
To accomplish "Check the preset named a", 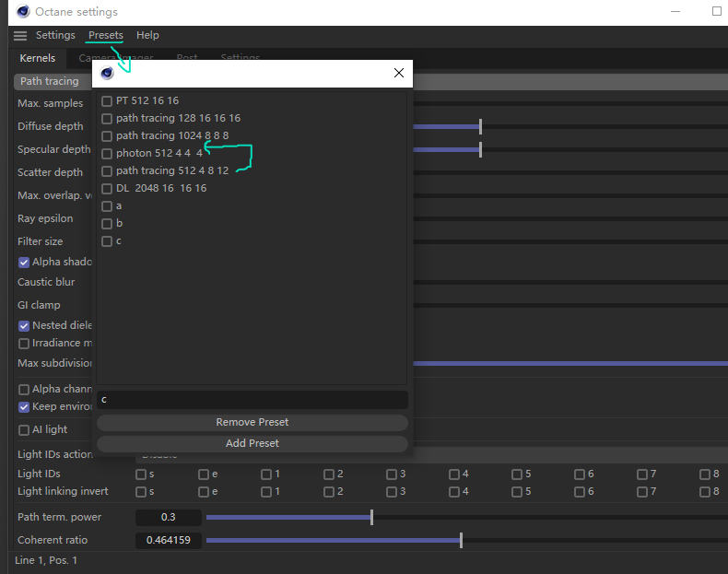I will [x=107, y=206].
